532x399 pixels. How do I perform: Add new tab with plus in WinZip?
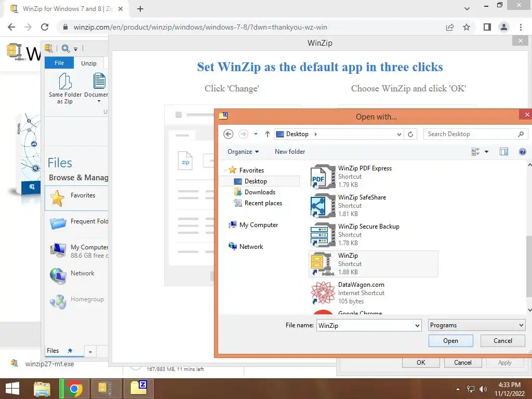coord(90,352)
